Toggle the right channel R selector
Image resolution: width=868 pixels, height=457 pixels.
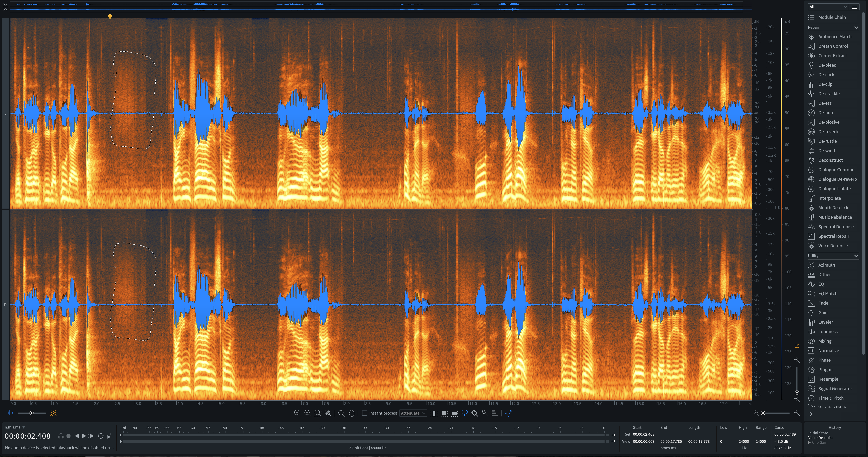pyautogui.click(x=5, y=305)
